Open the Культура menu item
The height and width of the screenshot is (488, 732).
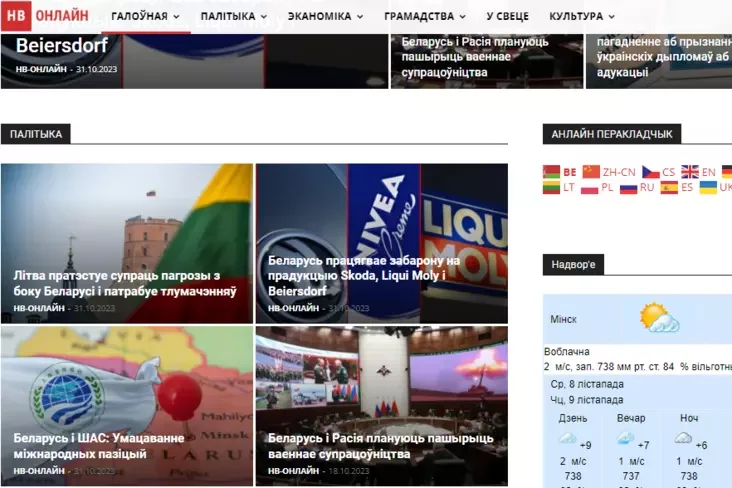point(582,17)
